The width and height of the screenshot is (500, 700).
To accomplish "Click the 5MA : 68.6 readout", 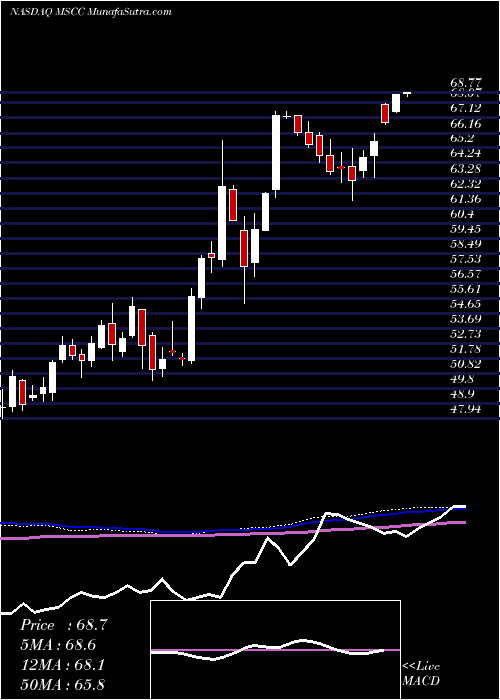I will click(x=58, y=645).
